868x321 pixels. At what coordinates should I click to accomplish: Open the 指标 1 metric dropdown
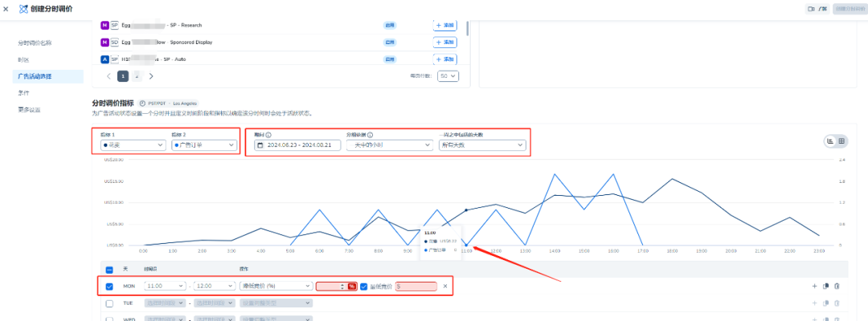[x=133, y=144]
